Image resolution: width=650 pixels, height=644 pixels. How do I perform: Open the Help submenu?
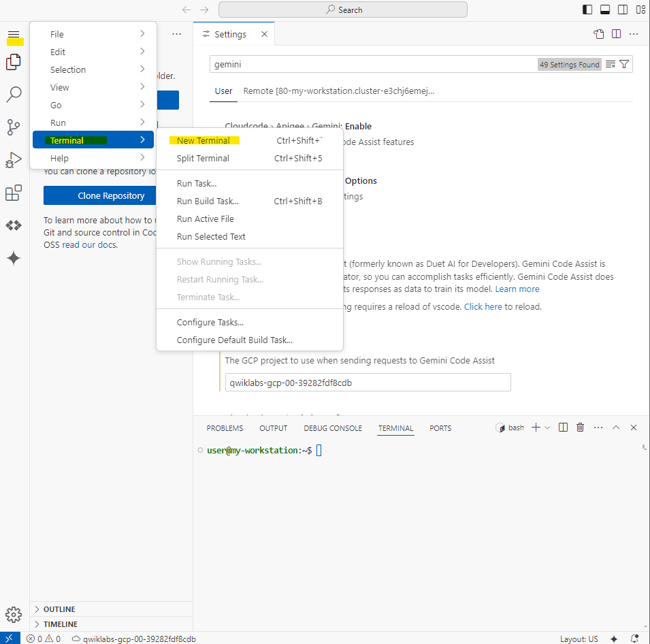(93, 158)
